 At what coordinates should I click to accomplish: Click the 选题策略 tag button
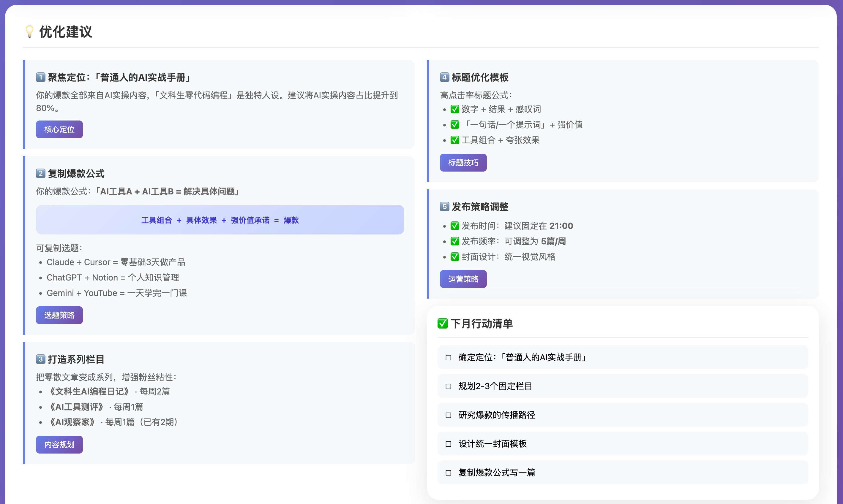(59, 315)
